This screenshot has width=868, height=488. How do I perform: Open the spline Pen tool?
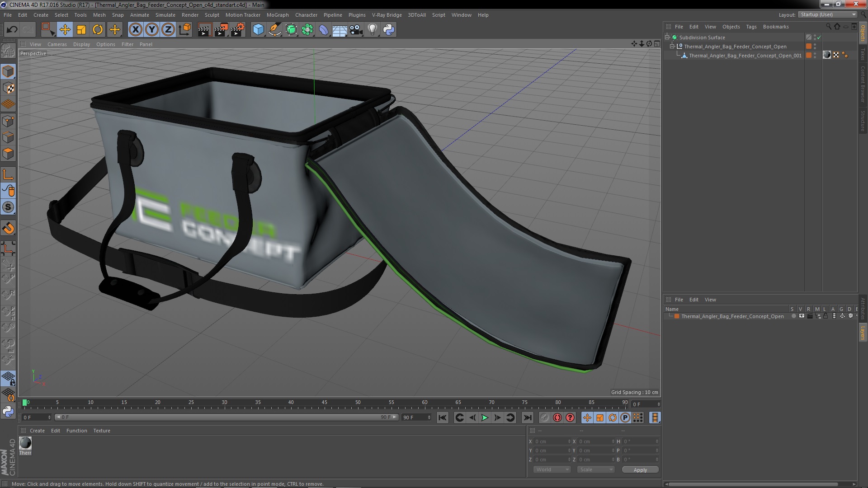274,30
